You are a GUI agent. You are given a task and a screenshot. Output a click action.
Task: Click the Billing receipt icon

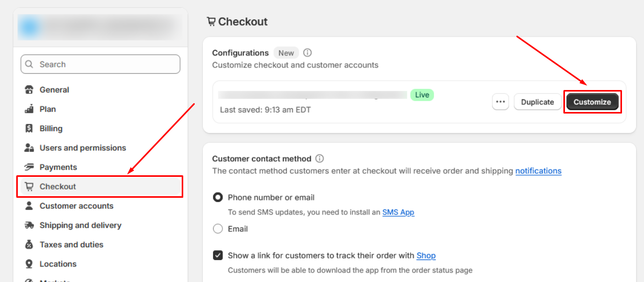tap(29, 128)
